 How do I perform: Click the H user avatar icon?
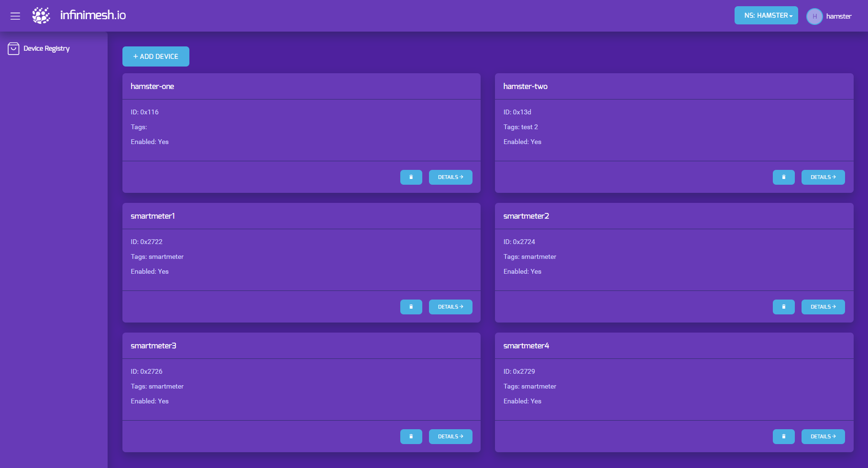814,16
